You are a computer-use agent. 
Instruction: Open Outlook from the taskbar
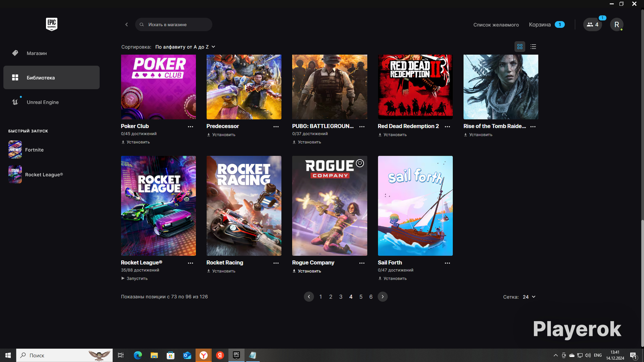pyautogui.click(x=187, y=355)
